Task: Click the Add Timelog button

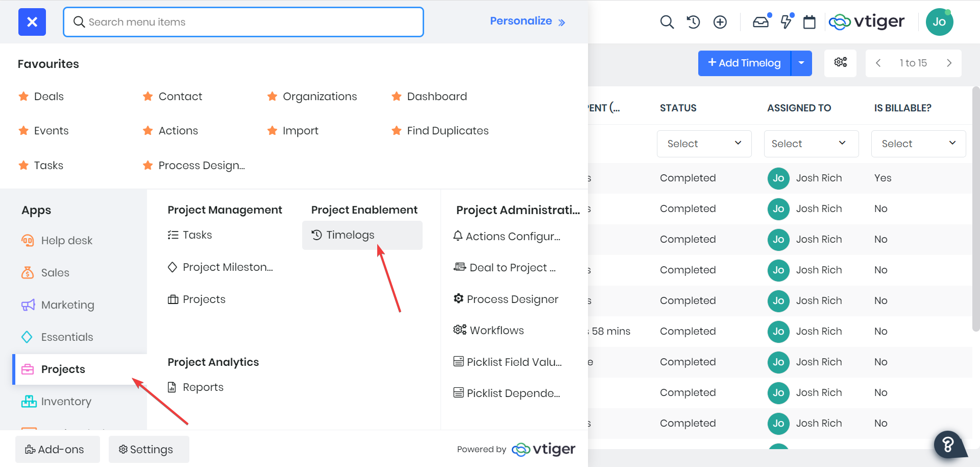Action: pos(744,63)
